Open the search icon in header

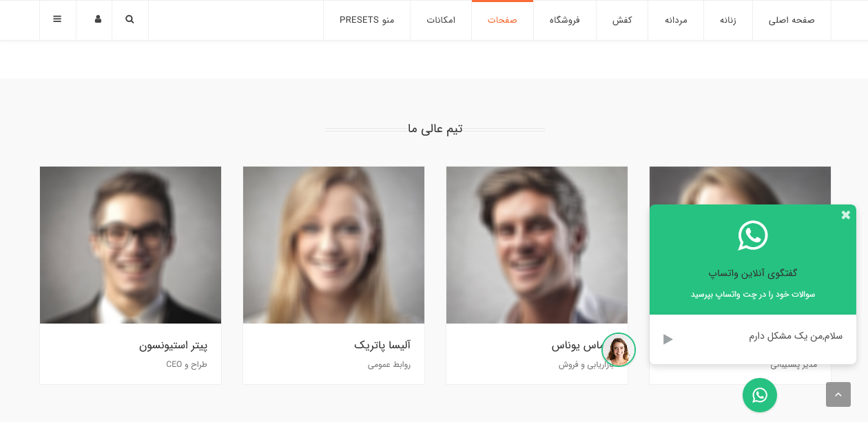[x=130, y=19]
